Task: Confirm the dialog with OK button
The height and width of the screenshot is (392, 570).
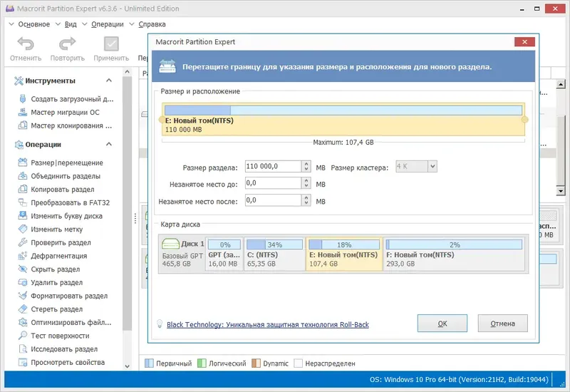Action: 442,324
